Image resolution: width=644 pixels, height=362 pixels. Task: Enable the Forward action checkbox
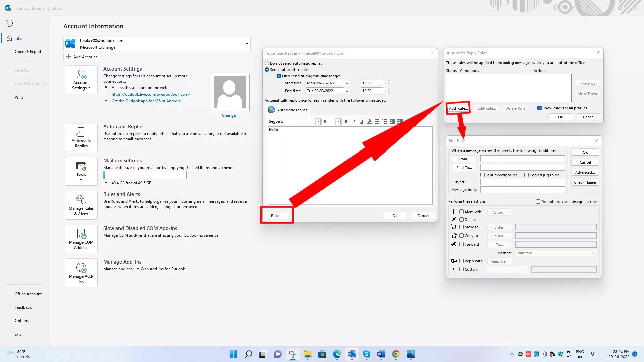[x=462, y=244]
